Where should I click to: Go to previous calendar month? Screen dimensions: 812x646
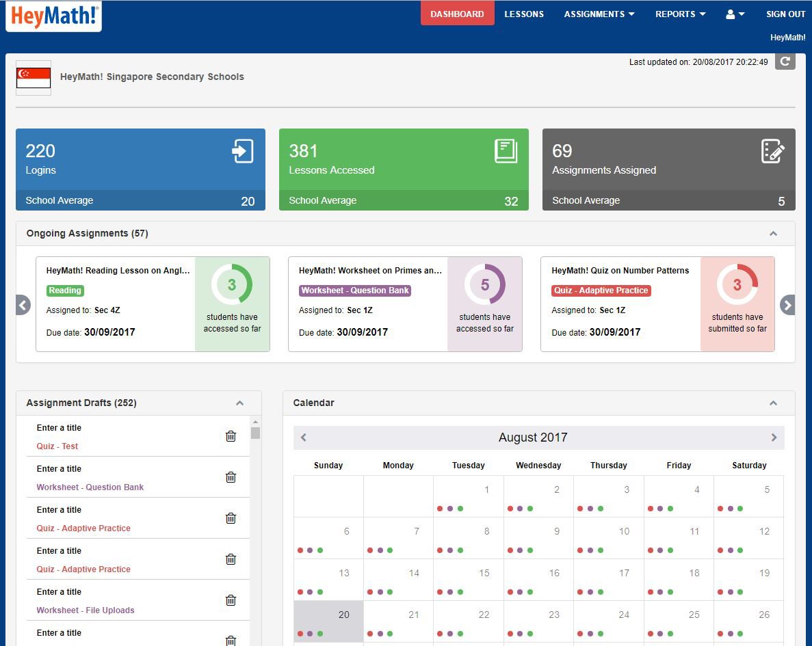[x=304, y=438]
